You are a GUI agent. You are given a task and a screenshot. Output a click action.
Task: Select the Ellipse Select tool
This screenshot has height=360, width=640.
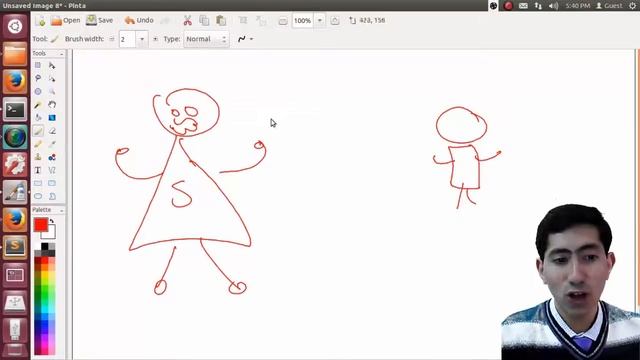(38, 91)
